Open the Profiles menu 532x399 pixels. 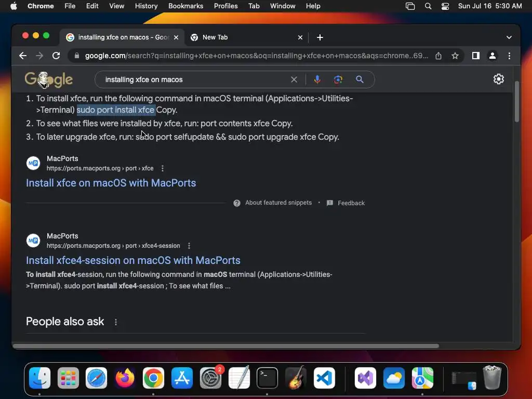(225, 6)
